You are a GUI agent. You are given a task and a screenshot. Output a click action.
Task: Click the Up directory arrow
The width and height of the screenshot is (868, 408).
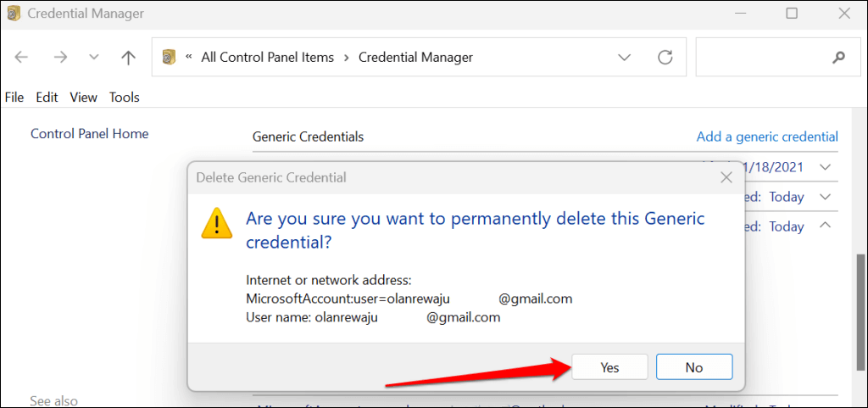pyautogui.click(x=128, y=58)
